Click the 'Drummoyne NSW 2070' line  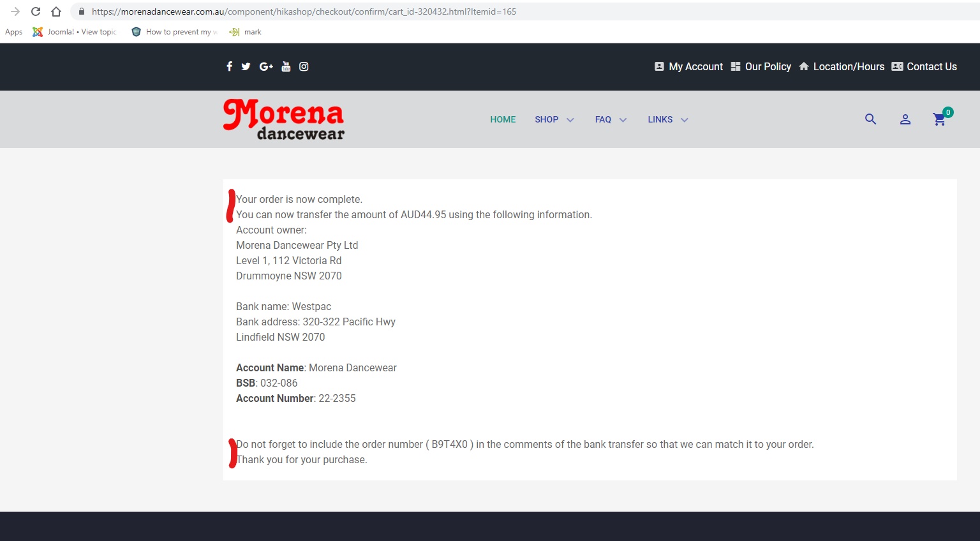point(289,276)
